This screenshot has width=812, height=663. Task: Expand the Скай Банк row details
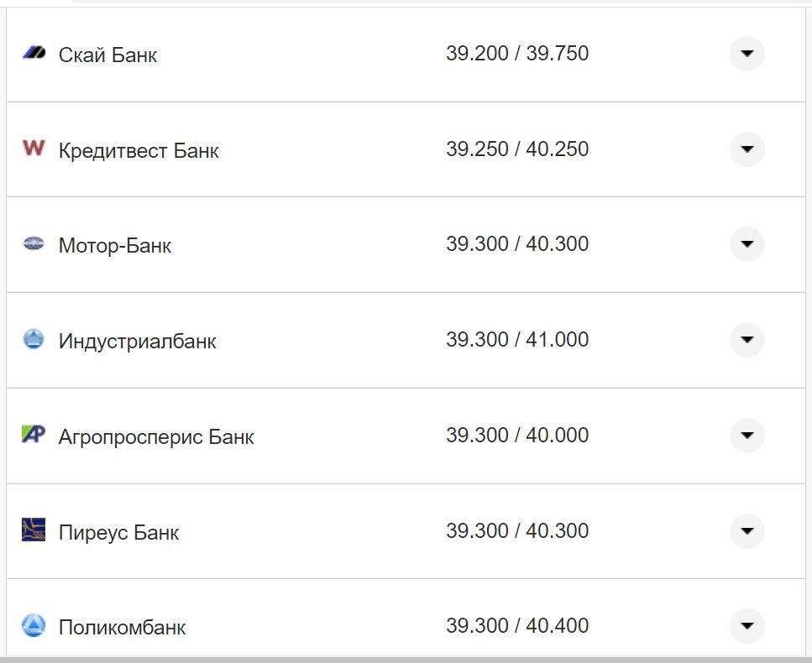(747, 54)
